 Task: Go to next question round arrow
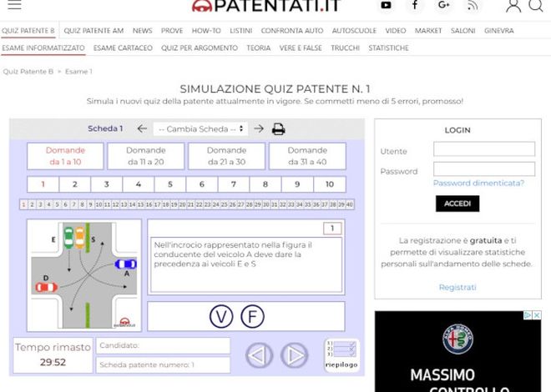click(x=295, y=355)
